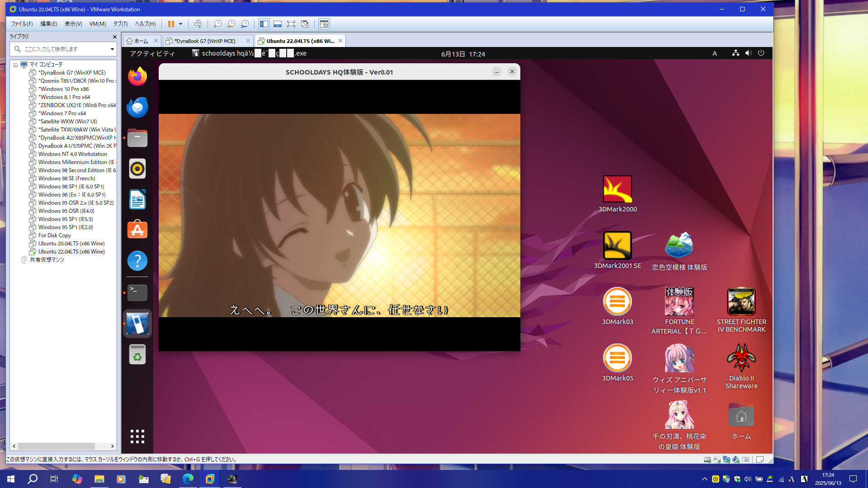Open the 恋色空模様 体験版 desktop icon
Viewport: 868px width, 488px height.
tap(679, 251)
